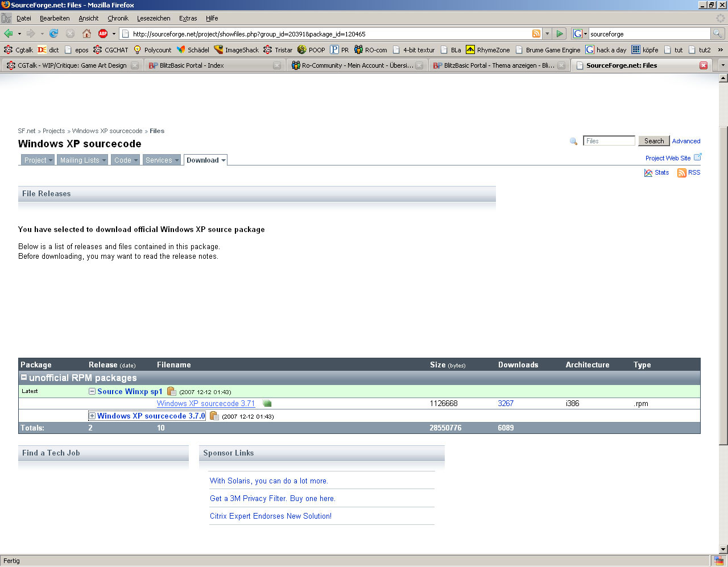Reload the page with the Refresh icon
Image resolution: width=728 pixels, height=567 pixels.
[53, 34]
